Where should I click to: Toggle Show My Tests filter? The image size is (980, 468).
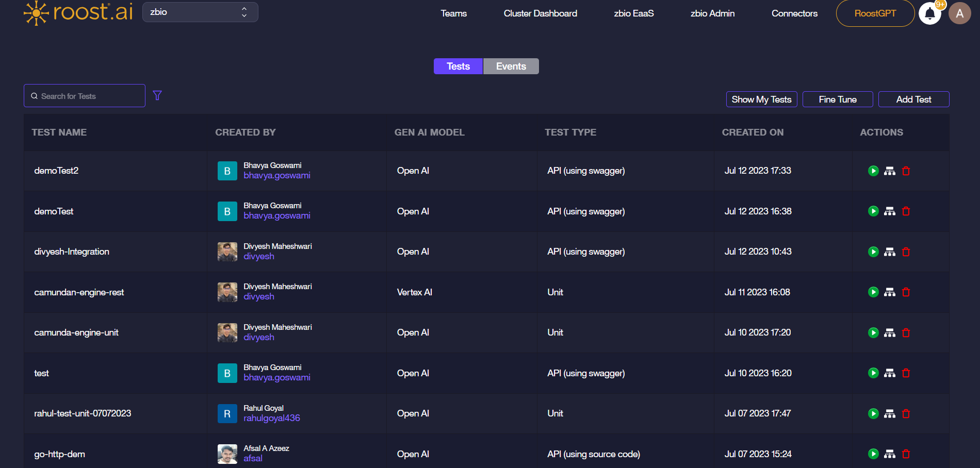(x=761, y=99)
